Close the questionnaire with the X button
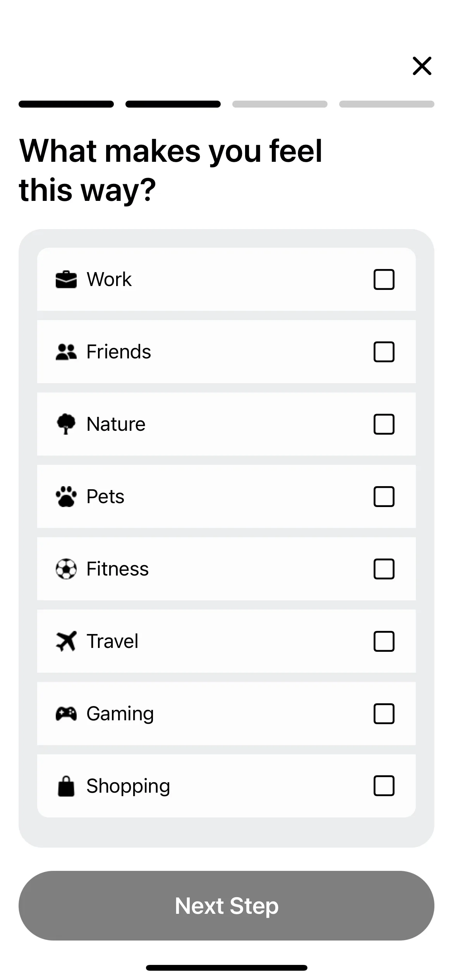The width and height of the screenshot is (453, 980). coord(422,66)
